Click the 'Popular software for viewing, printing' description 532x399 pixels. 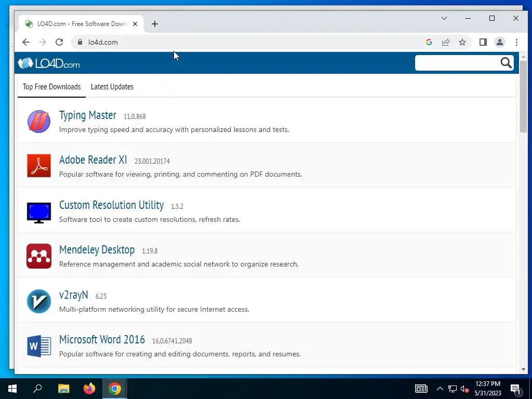tap(180, 175)
